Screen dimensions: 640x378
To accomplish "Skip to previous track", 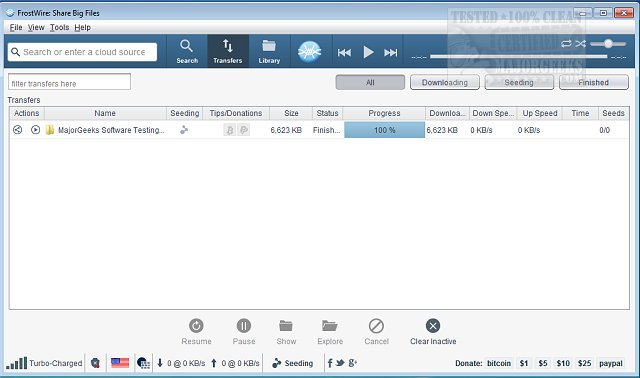I will 344,52.
